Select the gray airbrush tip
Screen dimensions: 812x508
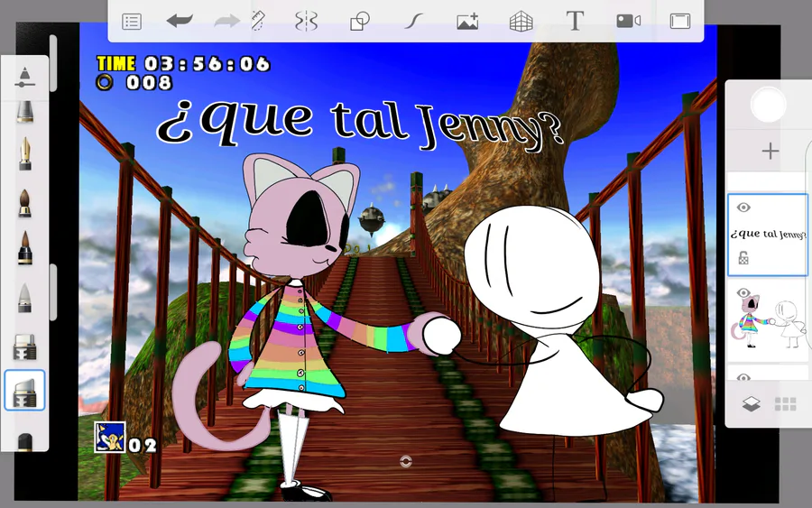click(25, 298)
